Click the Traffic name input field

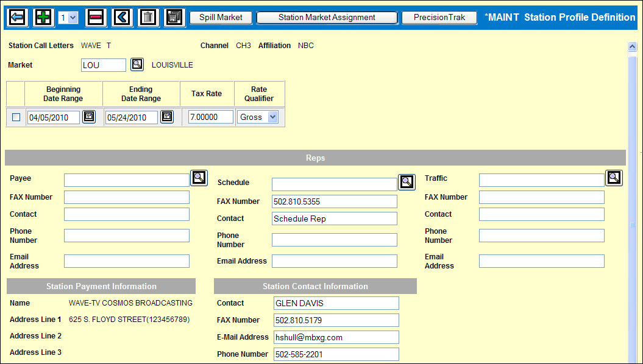(x=542, y=180)
